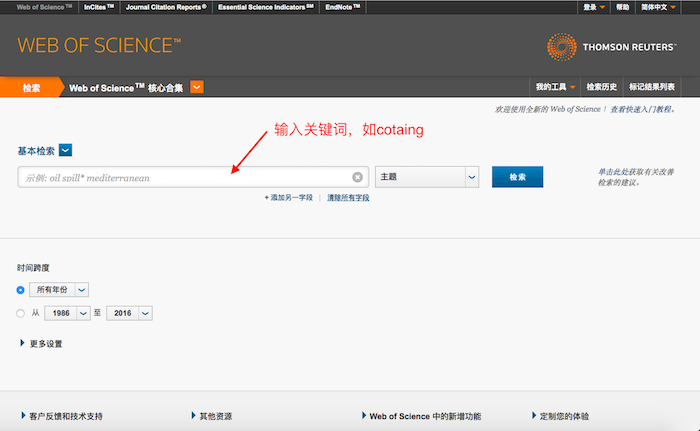Click the blue 基本检索 dropdown icon
Image resolution: width=700 pixels, height=431 pixels.
point(66,151)
